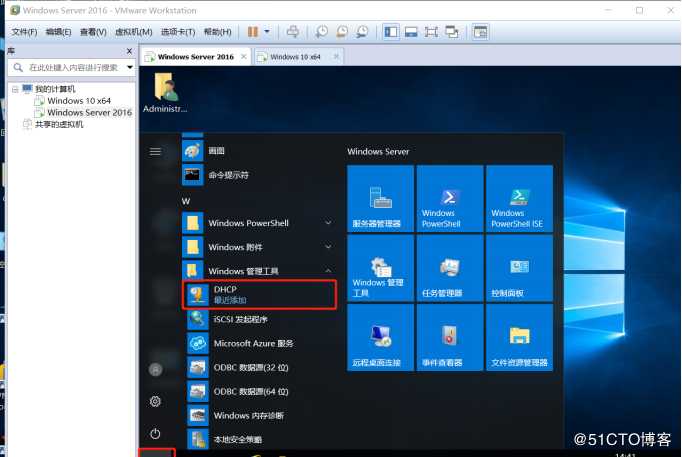This screenshot has height=457, width=682.
Task: Click the Windows Server group heading
Action: click(x=378, y=152)
